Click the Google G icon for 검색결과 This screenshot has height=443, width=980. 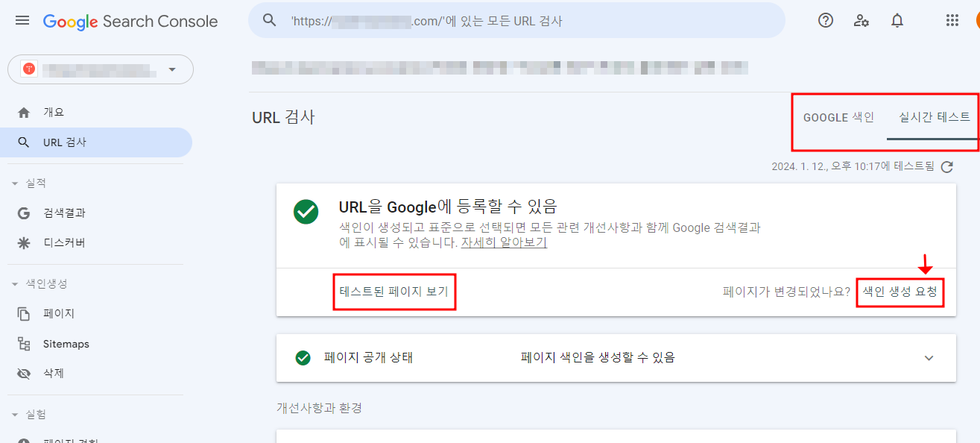24,213
